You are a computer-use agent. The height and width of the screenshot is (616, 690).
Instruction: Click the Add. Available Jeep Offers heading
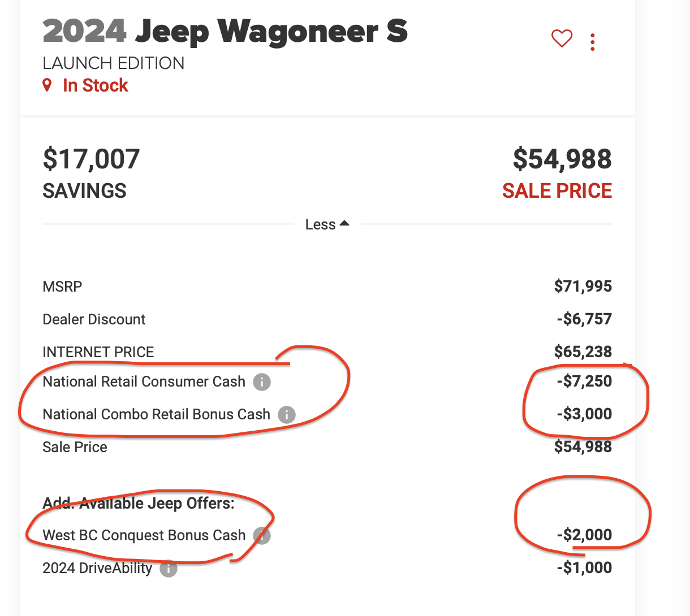[139, 503]
